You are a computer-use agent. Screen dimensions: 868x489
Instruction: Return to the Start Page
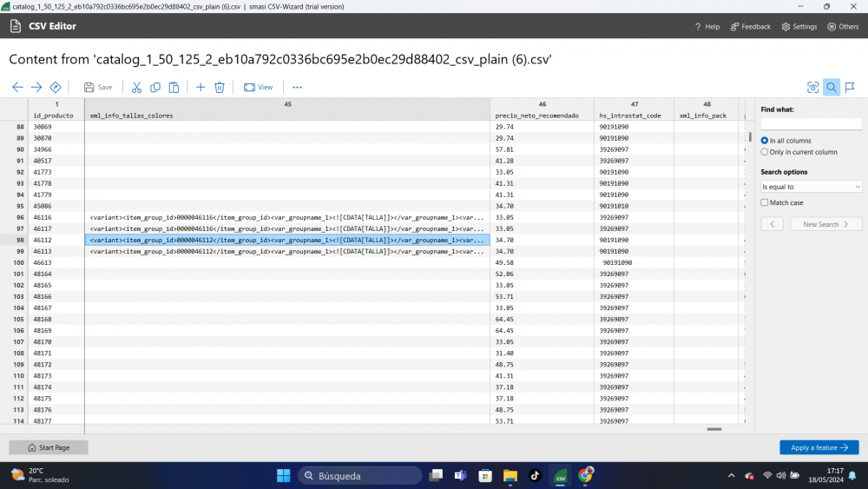click(x=48, y=447)
